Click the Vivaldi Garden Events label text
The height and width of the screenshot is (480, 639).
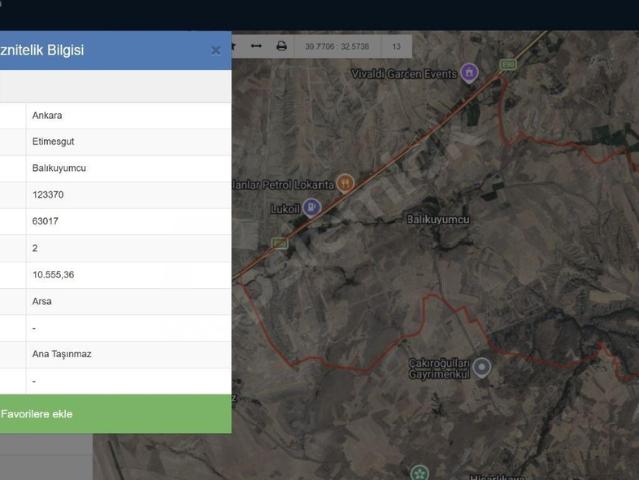coord(404,74)
